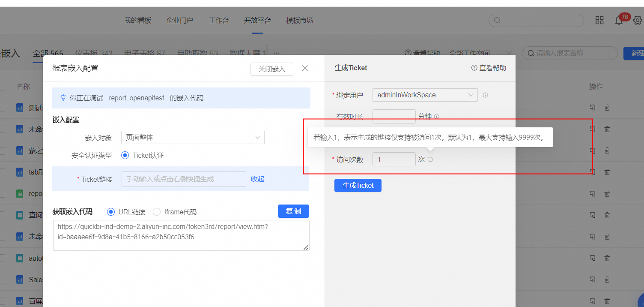Select the URL链接 radio option
Viewport: 644px width, 307px height.
pyautogui.click(x=111, y=212)
